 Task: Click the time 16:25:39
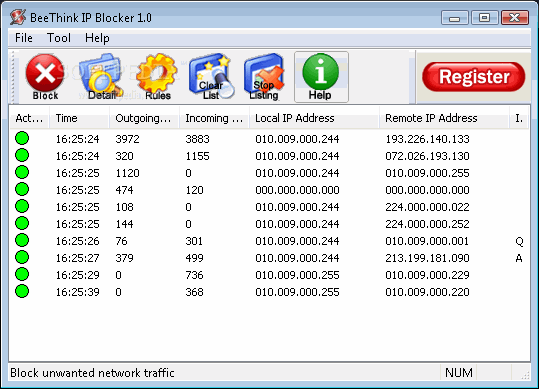(x=78, y=292)
